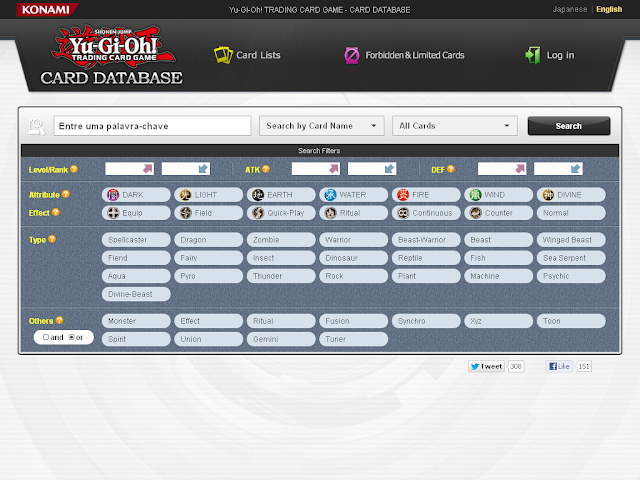
Task: Click the green Log in door icon
Action: tap(533, 55)
